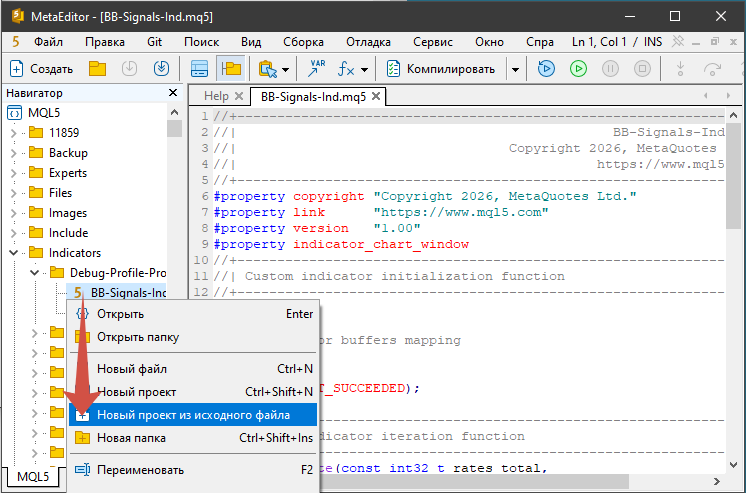Choose Новый проект из исходного файла
The height and width of the screenshot is (493, 747).
click(193, 414)
